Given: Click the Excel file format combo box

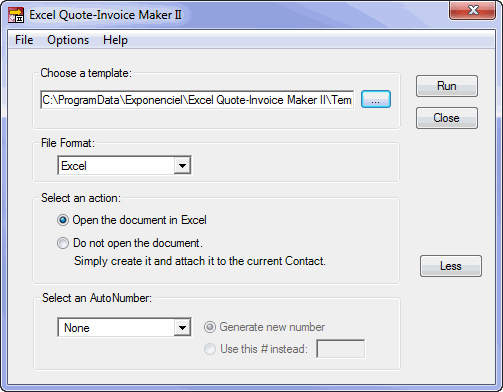Looking at the screenshot, I should 124,165.
